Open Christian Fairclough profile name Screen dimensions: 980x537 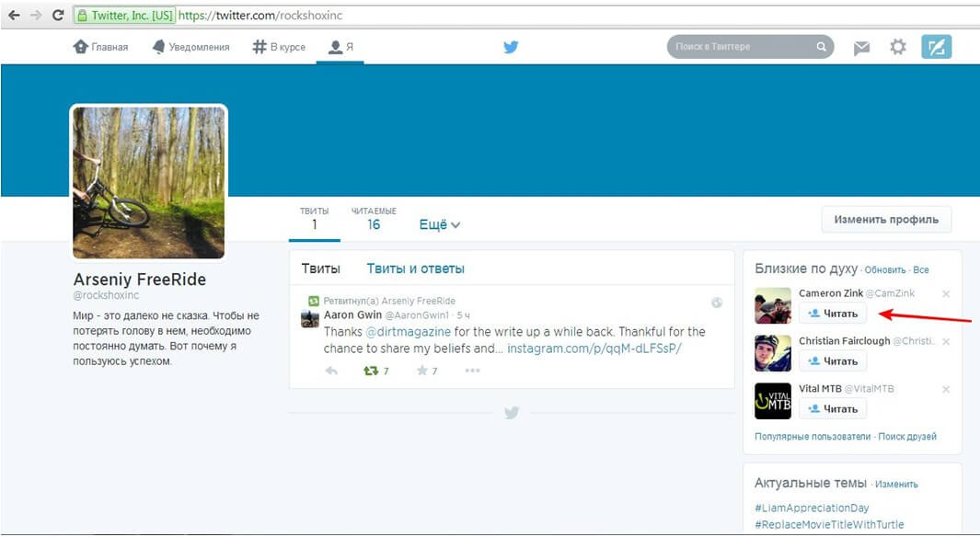[845, 341]
